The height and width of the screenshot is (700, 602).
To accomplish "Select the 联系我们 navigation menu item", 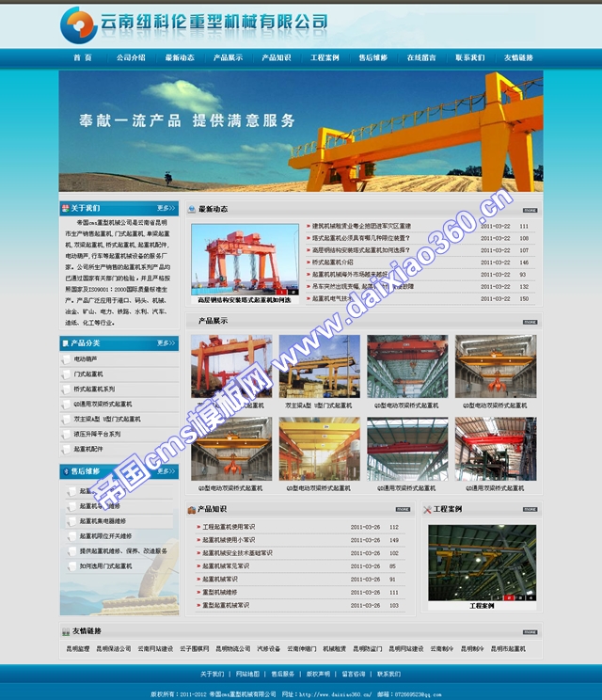I will (x=469, y=57).
